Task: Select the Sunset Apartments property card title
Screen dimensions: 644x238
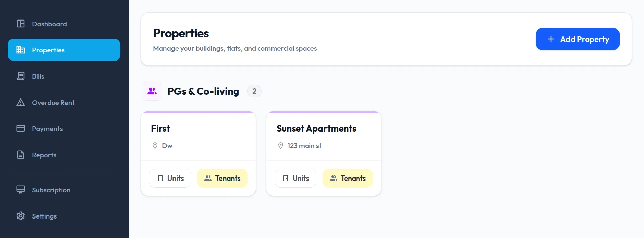Action: coord(316,129)
